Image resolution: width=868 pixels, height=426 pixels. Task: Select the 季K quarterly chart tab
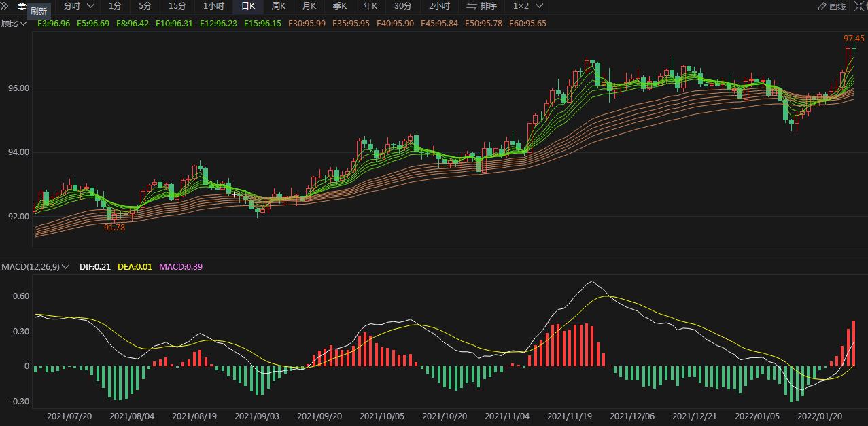click(x=339, y=6)
